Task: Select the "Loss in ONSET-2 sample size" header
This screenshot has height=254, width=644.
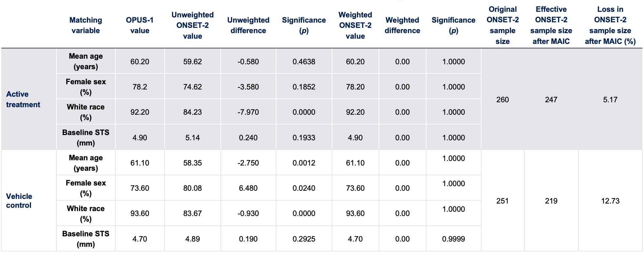Action: pos(610,25)
